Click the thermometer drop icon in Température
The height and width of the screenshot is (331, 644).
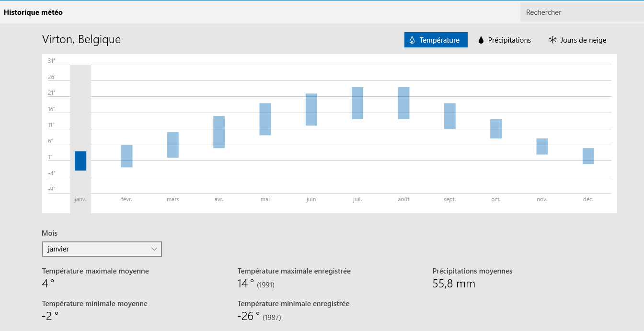point(412,40)
